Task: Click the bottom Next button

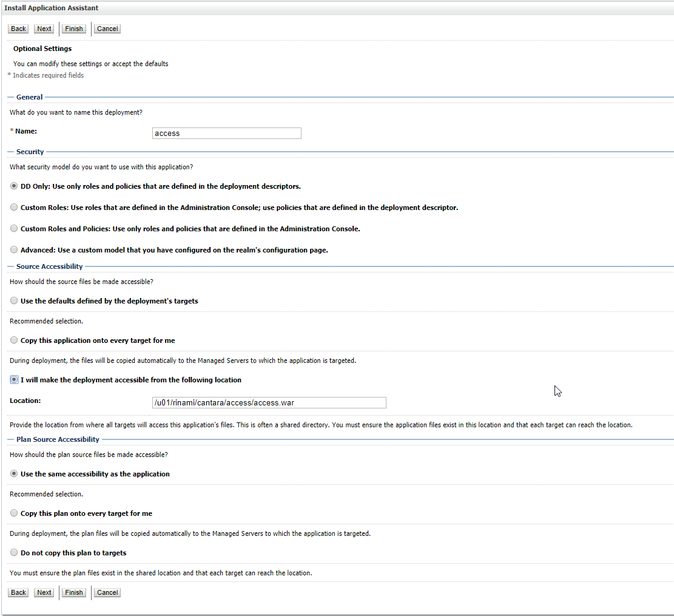Action: pyautogui.click(x=44, y=592)
